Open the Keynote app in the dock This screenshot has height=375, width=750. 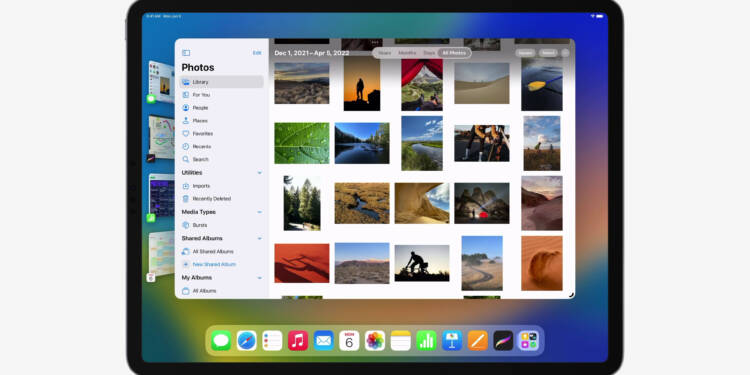(x=452, y=341)
